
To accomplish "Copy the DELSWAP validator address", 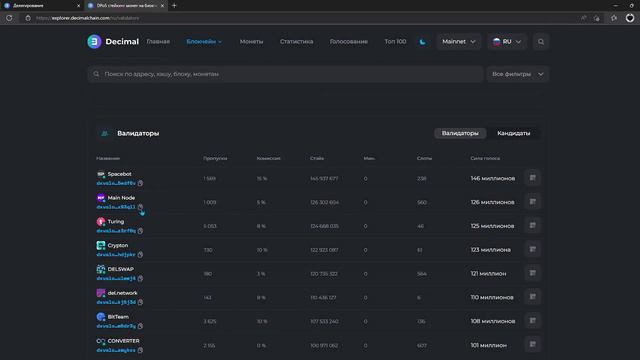I will [140, 278].
